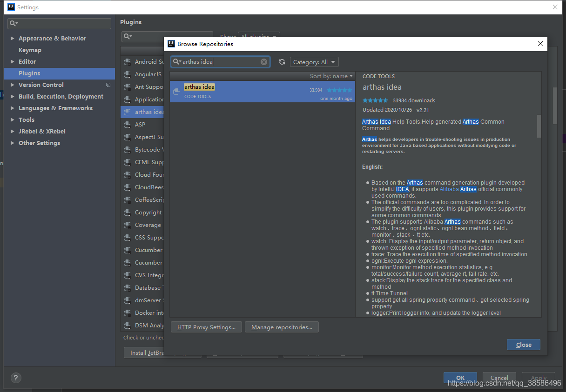Expand Appearance & Behavior settings
This screenshot has width=566, height=392.
[x=12, y=39]
